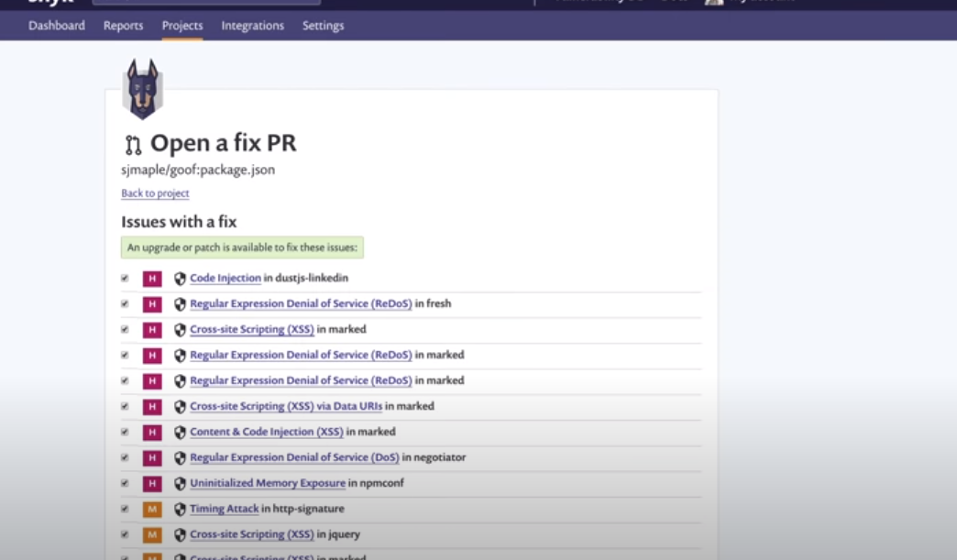This screenshot has height=560, width=957.
Task: Open the Regular Expression Denial of Service (DoS) link
Action: coord(295,457)
